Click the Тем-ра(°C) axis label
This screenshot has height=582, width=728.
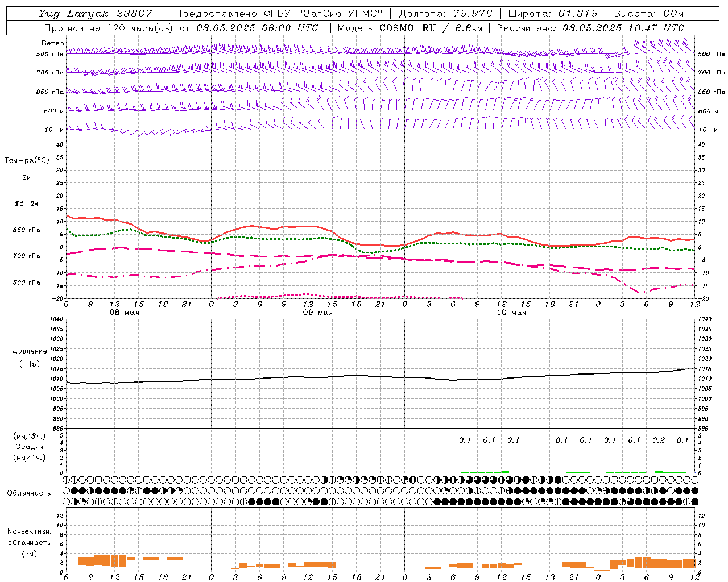[27, 161]
